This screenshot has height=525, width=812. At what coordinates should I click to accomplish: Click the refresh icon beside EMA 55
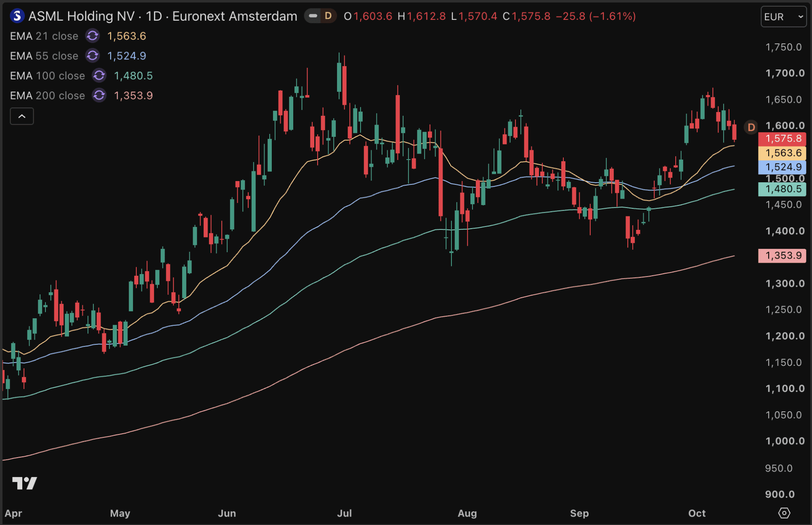(x=93, y=56)
